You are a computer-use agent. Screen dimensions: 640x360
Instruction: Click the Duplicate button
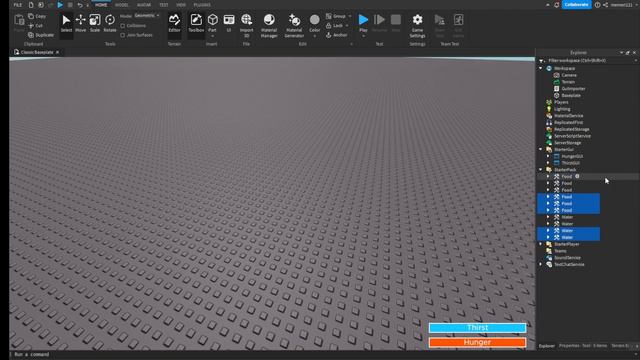pyautogui.click(x=41, y=35)
